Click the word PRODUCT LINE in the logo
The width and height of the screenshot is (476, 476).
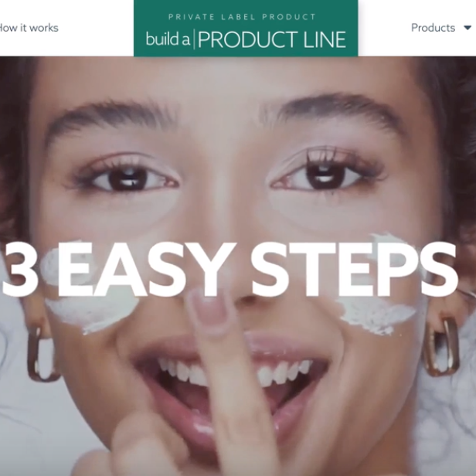pyautogui.click(x=272, y=39)
